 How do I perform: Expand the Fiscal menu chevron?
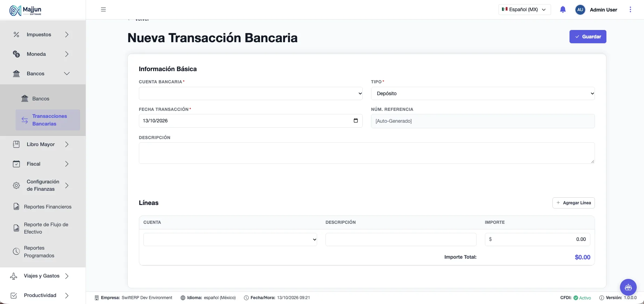67,164
